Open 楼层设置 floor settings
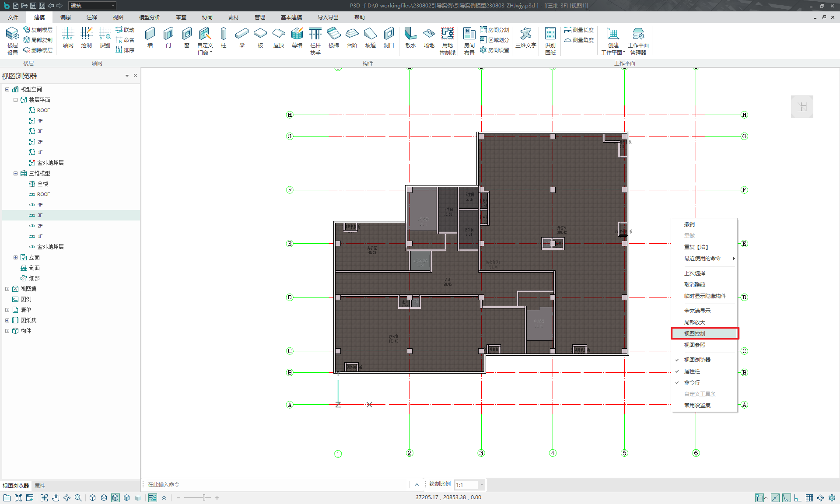The height and width of the screenshot is (504, 840). pyautogui.click(x=13, y=40)
